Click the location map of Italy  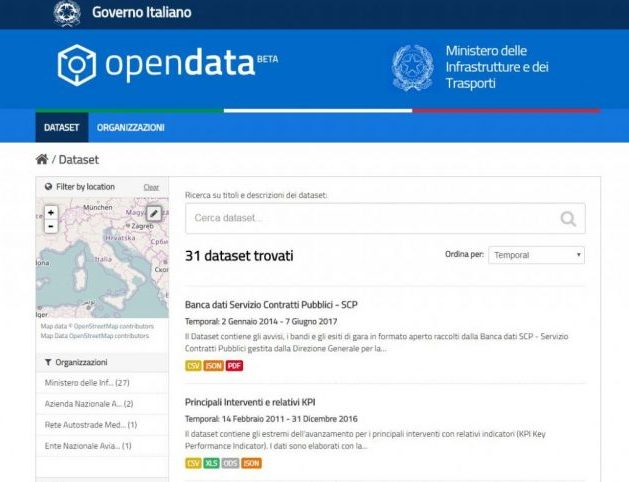[x=102, y=257]
